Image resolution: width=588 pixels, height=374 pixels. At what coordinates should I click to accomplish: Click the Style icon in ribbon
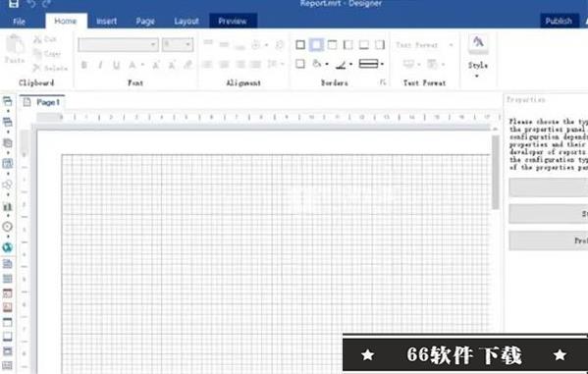478,41
